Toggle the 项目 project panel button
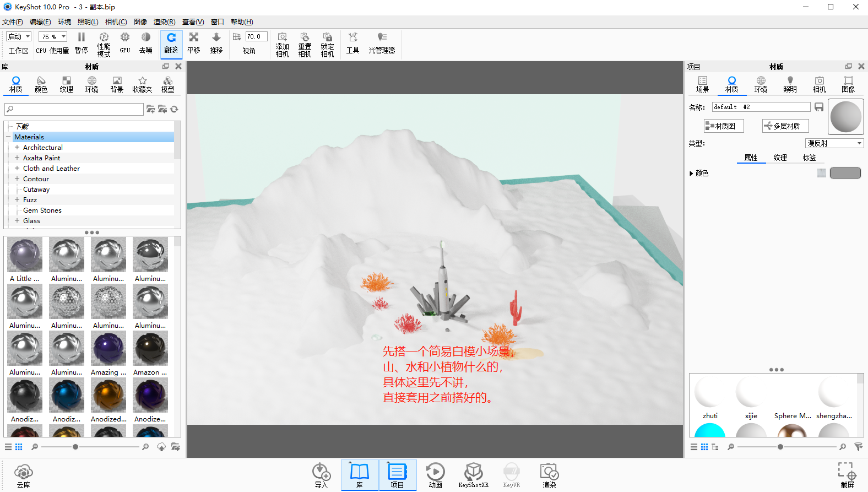The height and width of the screenshot is (492, 868). (x=397, y=475)
